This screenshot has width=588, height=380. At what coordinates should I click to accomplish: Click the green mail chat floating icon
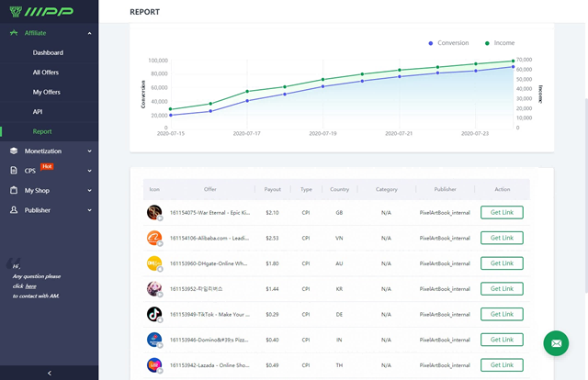[x=556, y=344]
